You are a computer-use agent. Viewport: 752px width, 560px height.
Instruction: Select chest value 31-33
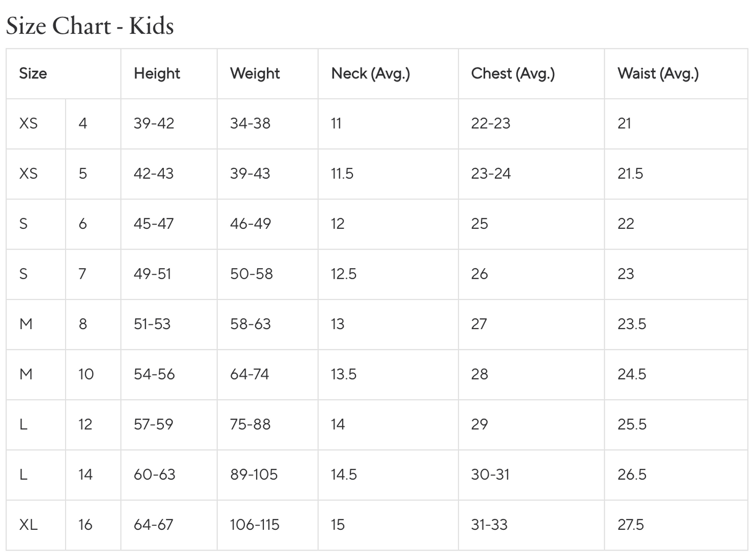489,525
